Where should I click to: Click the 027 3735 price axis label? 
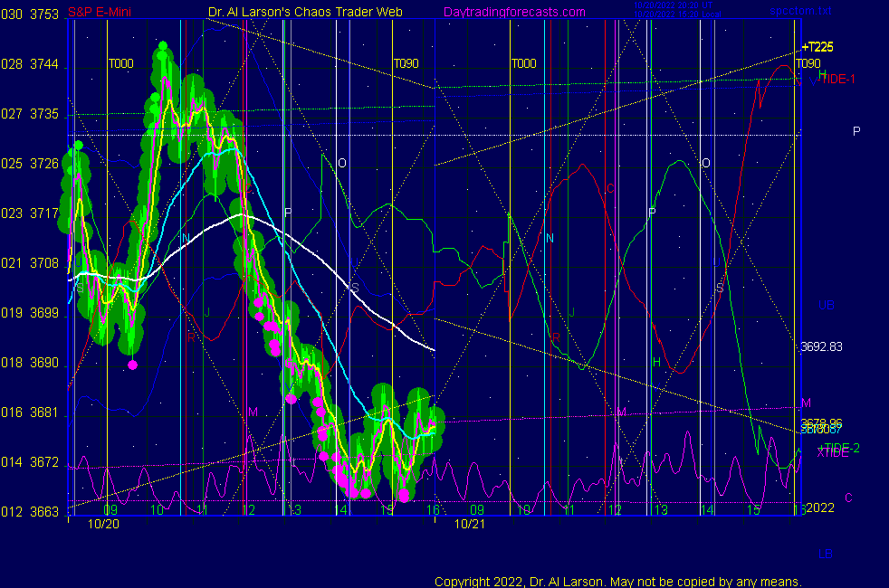(30, 114)
